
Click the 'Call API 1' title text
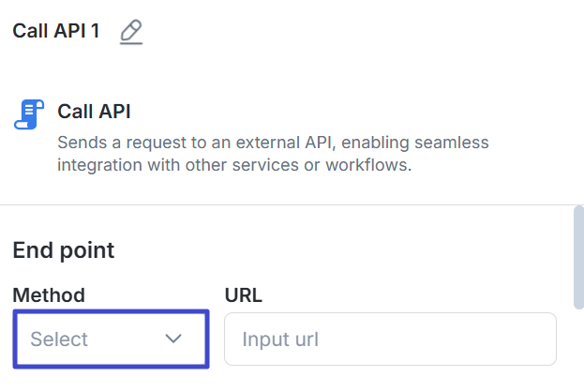(55, 31)
